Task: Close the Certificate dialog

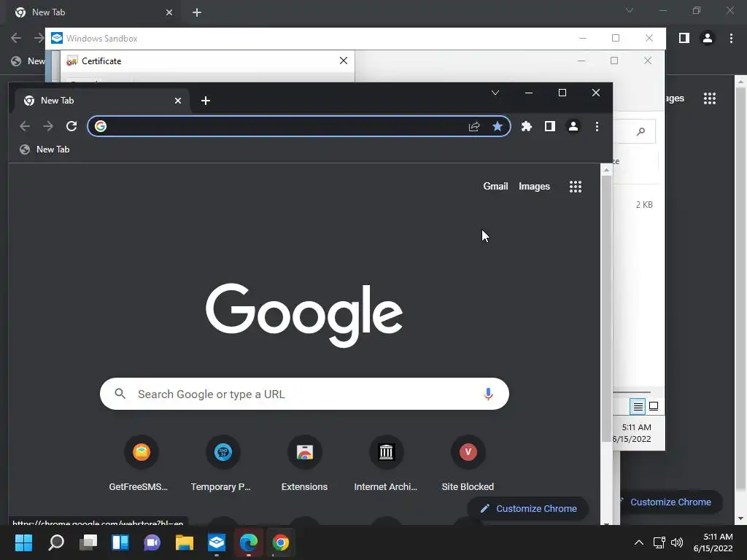Action: click(344, 61)
